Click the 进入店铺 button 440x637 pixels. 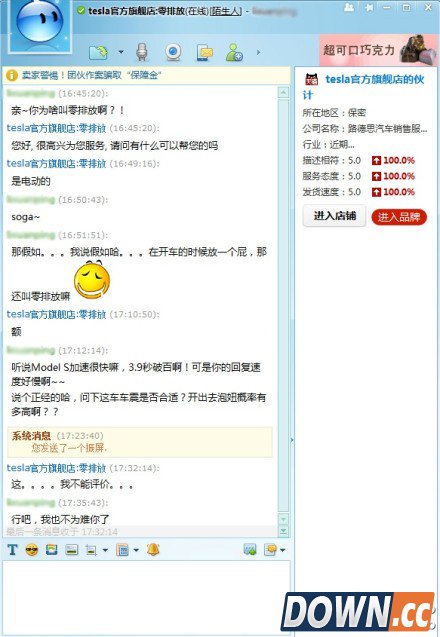pyautogui.click(x=335, y=216)
